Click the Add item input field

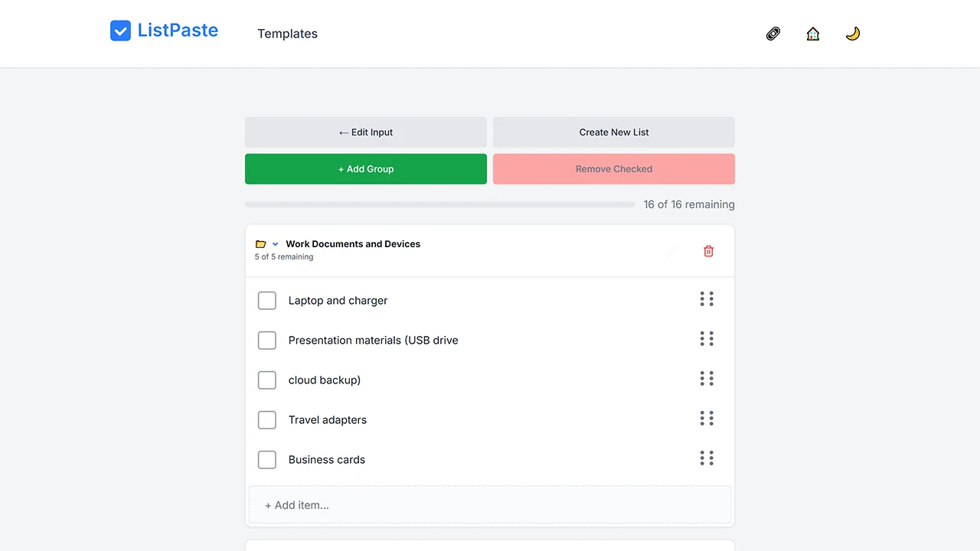coord(490,505)
